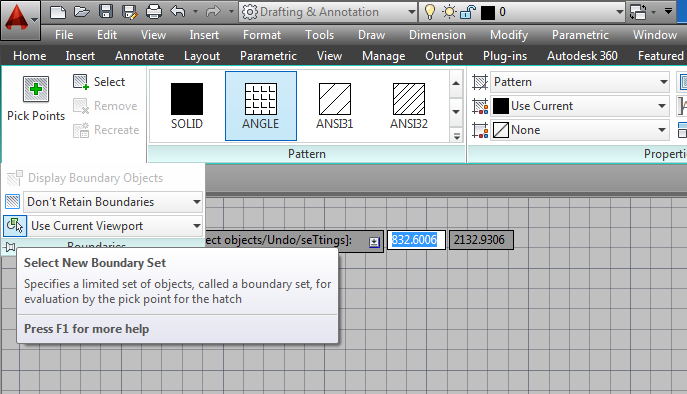Undo the last action with the arrow
The height and width of the screenshot is (394, 687).
(177, 12)
